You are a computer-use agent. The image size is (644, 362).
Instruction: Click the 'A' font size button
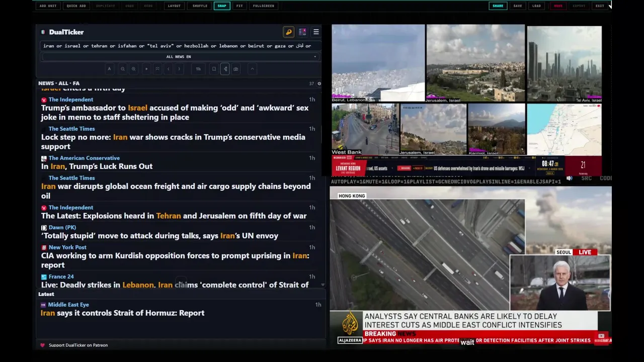click(109, 69)
